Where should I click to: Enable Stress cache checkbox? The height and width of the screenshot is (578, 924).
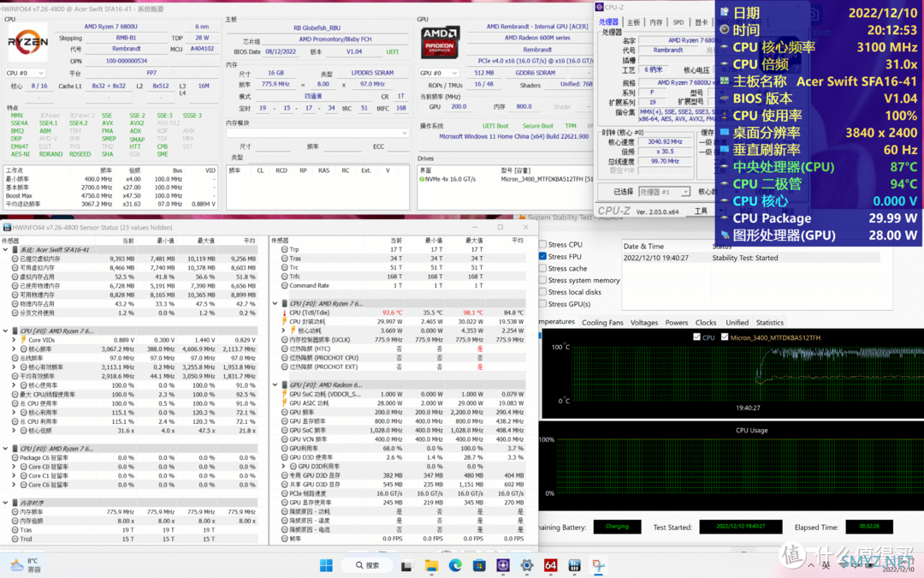click(542, 268)
